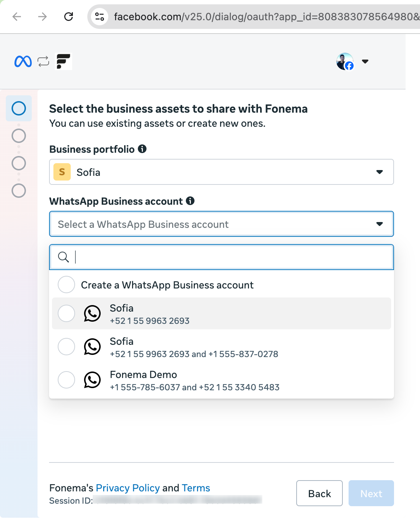This screenshot has height=530, width=420.
Task: Select radio for Sofia with two numbers
Action: (66, 347)
